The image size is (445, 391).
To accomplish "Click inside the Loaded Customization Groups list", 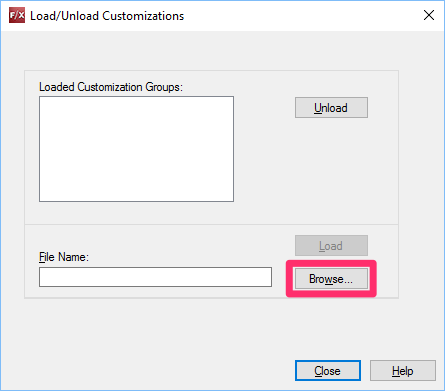I will coord(136,149).
